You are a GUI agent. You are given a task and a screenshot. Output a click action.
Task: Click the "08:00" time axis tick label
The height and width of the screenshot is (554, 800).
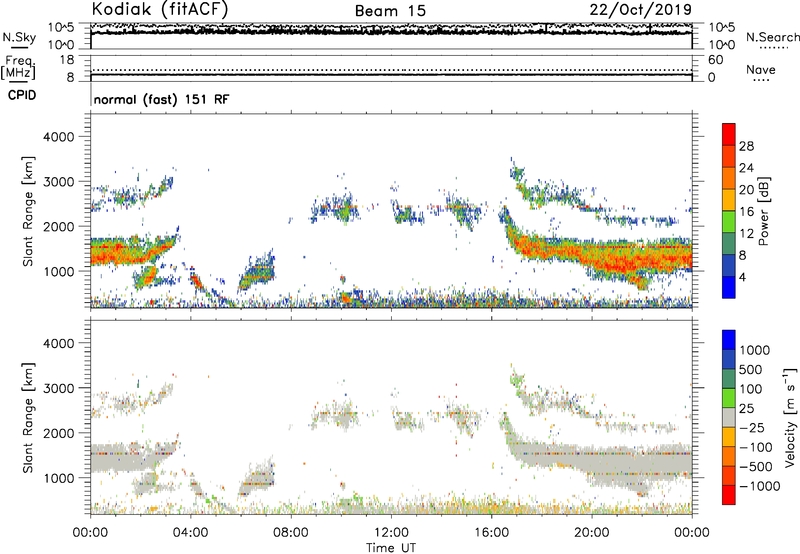291,533
